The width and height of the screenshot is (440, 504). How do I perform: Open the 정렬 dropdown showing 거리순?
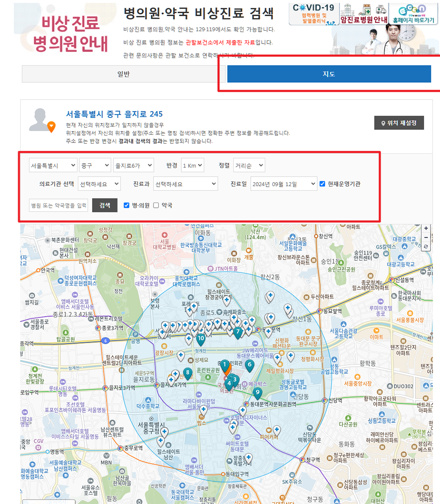pos(248,165)
